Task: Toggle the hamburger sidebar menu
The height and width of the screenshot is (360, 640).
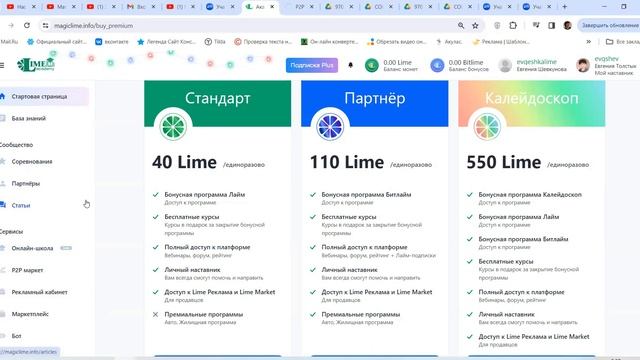Action: click(2, 65)
